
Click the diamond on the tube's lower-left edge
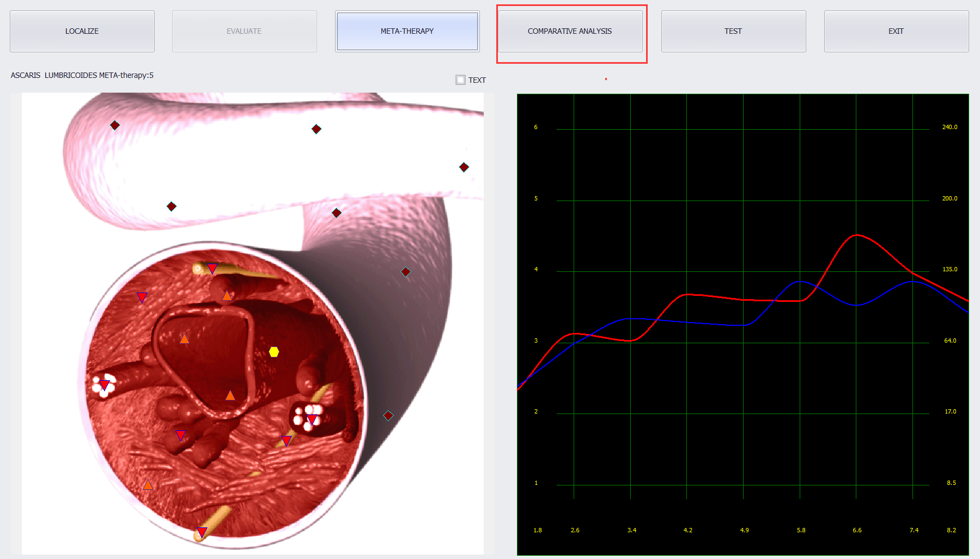click(172, 206)
